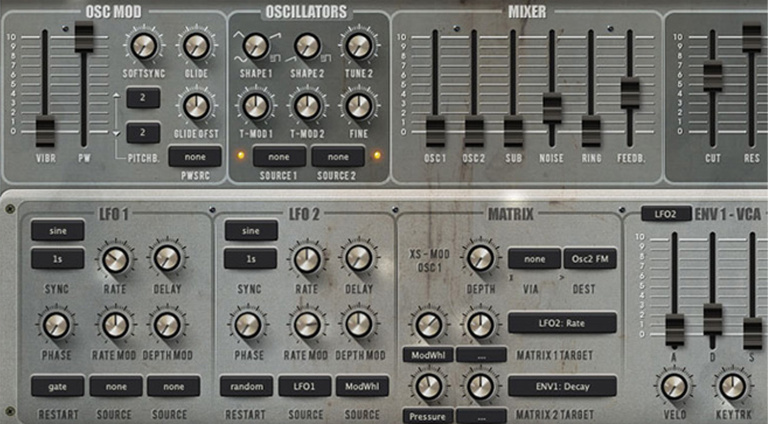Click the XS-MOD DEPTH knob in Matrix
This screenshot has height=424, width=768.
(481, 258)
